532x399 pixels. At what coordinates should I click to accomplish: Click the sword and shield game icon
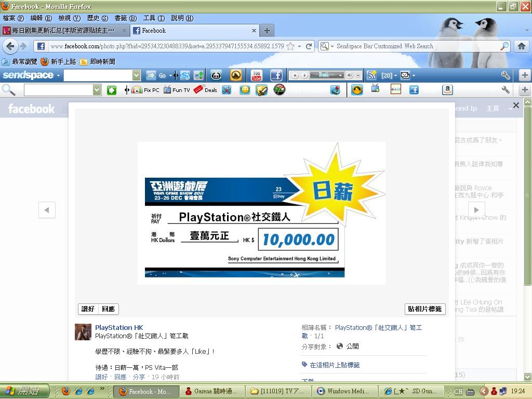262,90
